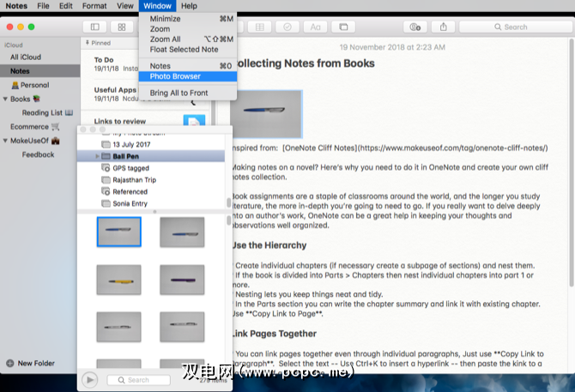Open the Reading List folder
575x392 pixels.
[x=40, y=113]
